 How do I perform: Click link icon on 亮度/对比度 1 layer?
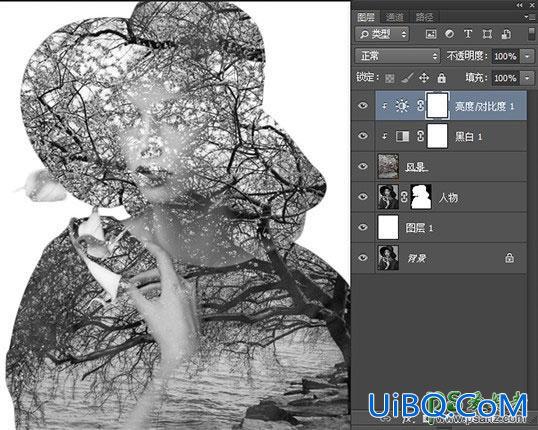[420, 106]
